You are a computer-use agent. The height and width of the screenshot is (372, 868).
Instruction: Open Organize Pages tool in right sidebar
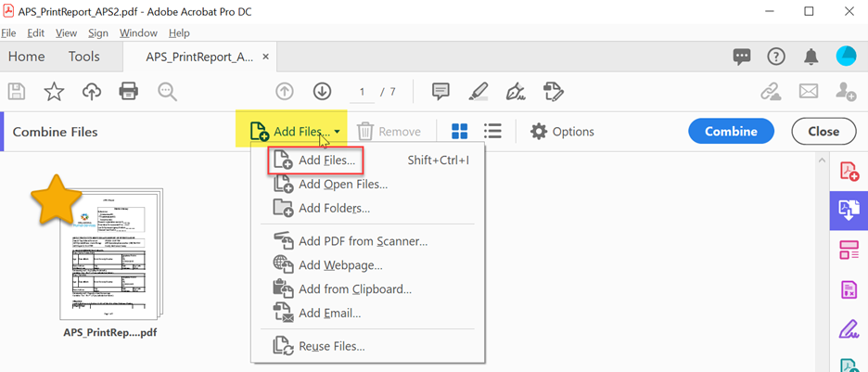849,250
